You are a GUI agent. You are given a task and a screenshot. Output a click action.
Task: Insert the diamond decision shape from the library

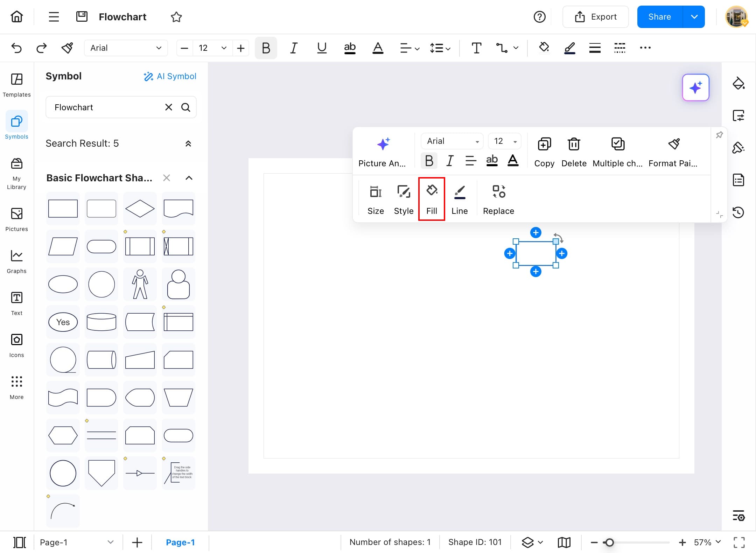140,209
